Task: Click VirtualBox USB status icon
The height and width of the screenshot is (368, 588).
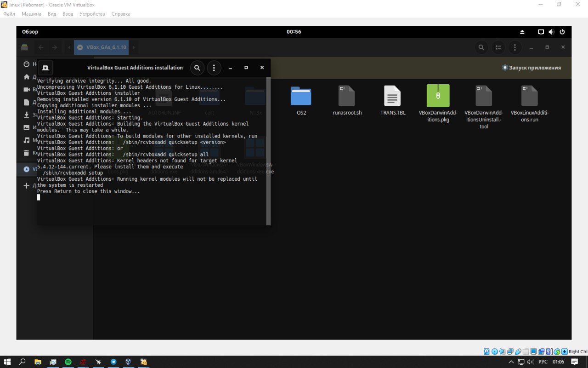Action: coord(518,351)
